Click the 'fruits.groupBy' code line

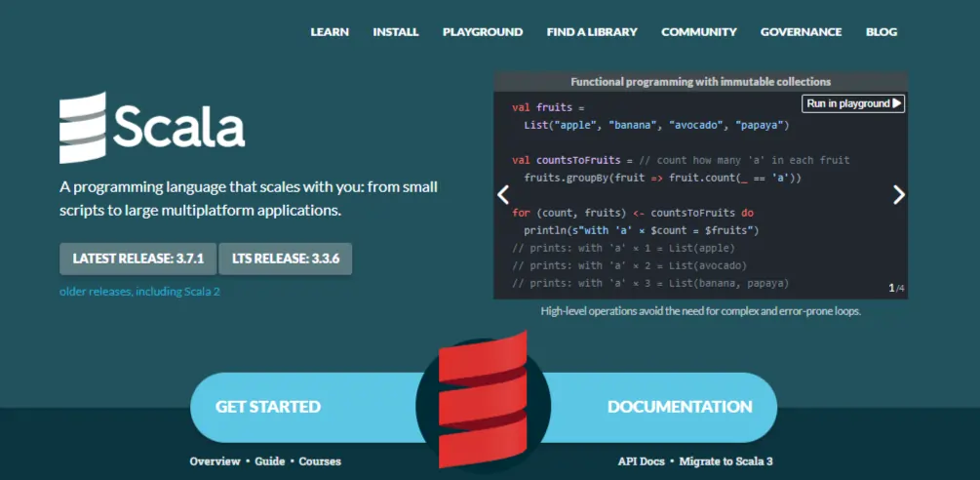click(x=662, y=179)
